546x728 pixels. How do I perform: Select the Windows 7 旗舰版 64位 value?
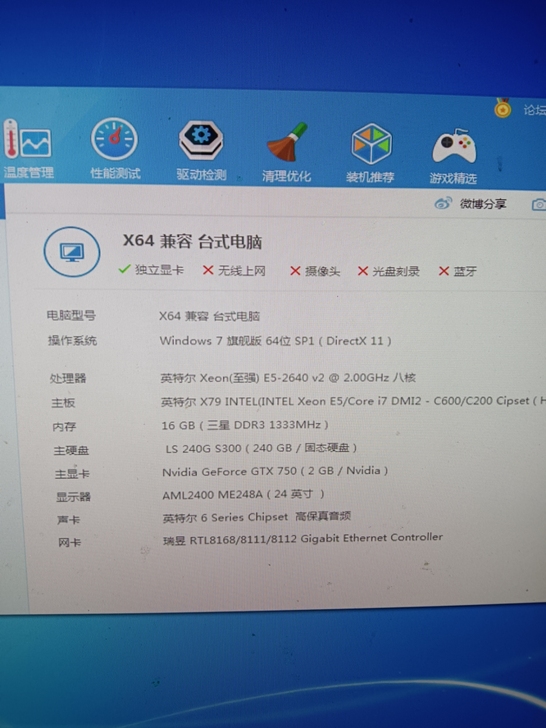[x=275, y=341]
